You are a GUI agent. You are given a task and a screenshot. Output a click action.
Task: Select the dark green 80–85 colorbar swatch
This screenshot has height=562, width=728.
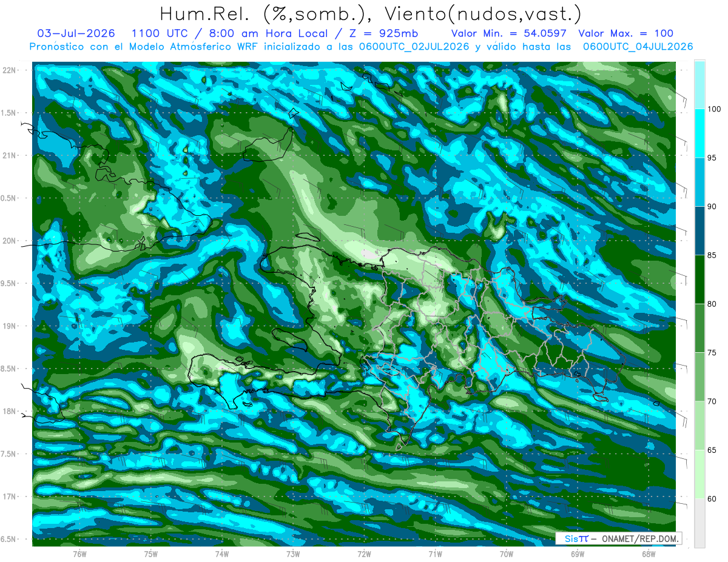click(x=699, y=279)
